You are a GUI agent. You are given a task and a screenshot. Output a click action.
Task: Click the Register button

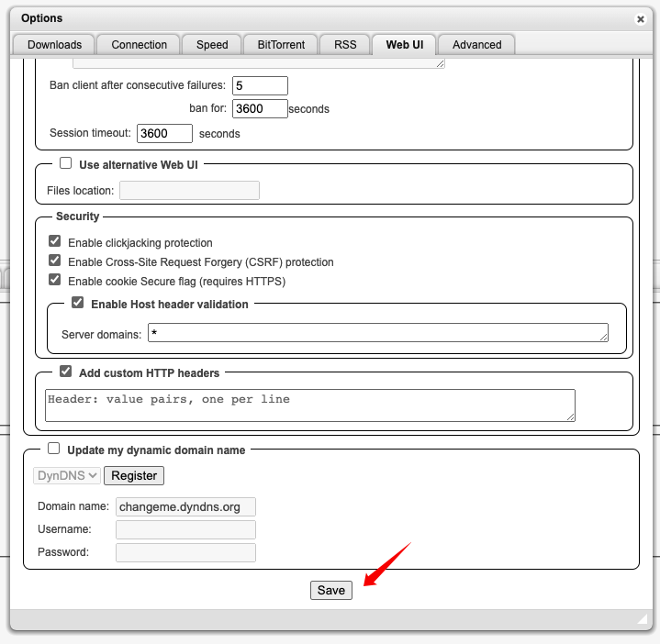pyautogui.click(x=134, y=476)
